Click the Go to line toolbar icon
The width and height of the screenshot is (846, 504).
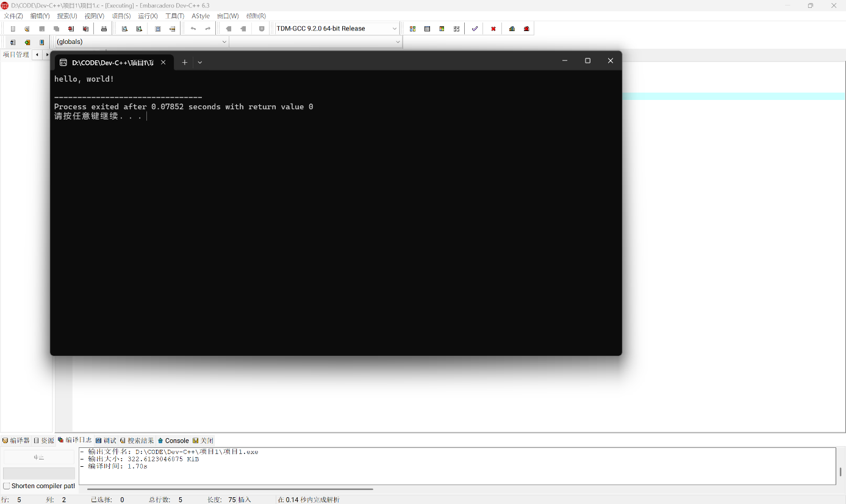(172, 29)
